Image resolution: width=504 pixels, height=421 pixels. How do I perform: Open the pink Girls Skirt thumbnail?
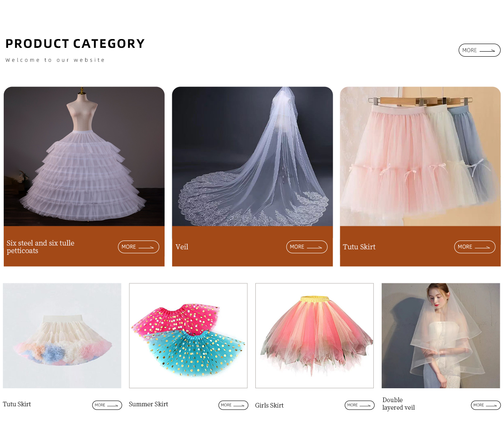pos(315,336)
